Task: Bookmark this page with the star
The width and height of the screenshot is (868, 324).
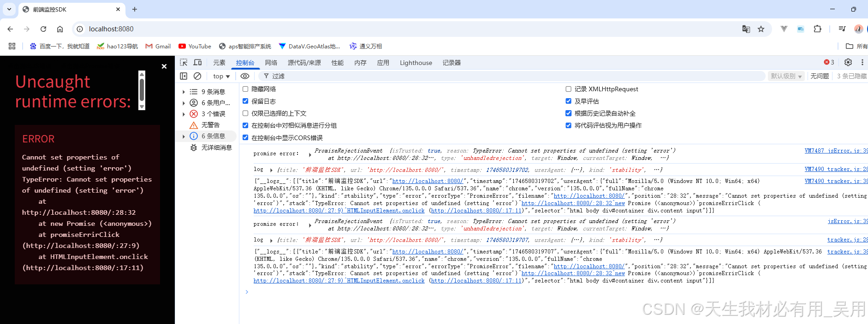Action: click(761, 29)
